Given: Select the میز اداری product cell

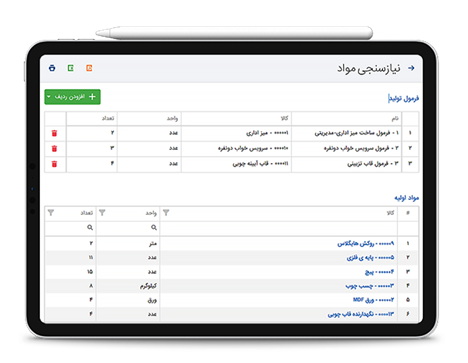Looking at the screenshot, I should (236, 133).
